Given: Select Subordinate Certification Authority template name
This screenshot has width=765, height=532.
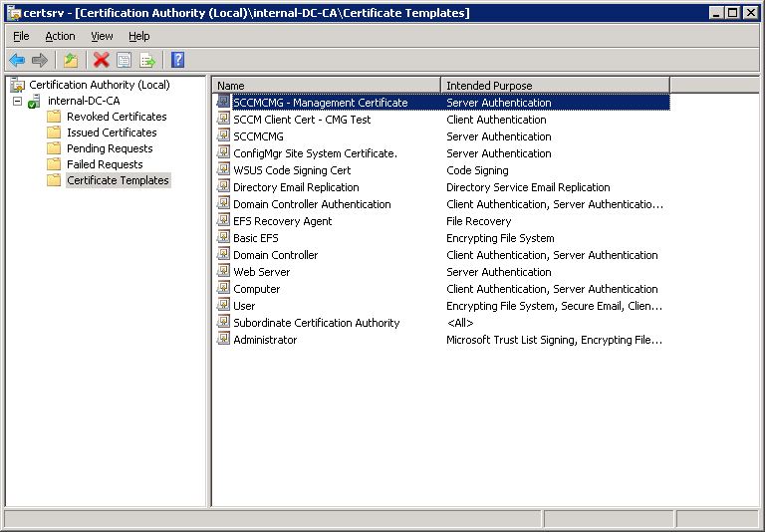Looking at the screenshot, I should [317, 323].
